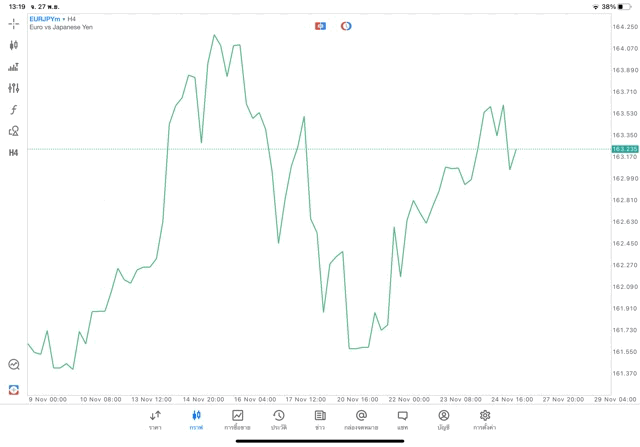Tap the red-blue icon in bottom left corner

[x=14, y=389]
